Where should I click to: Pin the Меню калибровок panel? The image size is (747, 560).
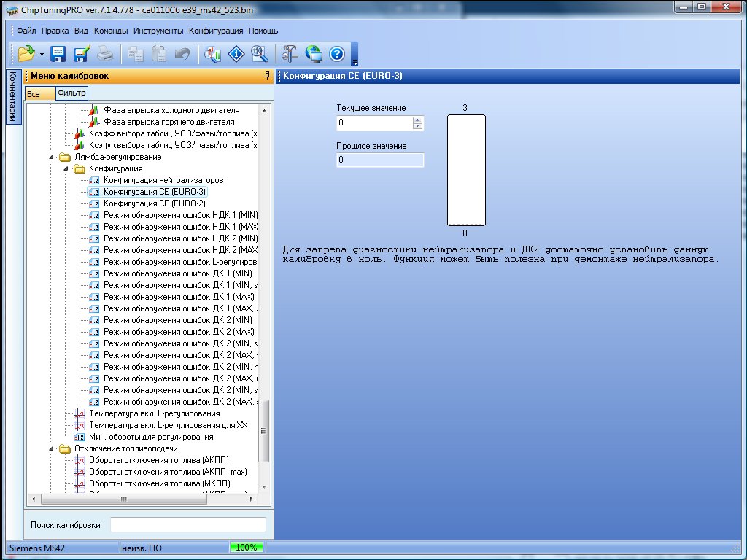click(267, 76)
